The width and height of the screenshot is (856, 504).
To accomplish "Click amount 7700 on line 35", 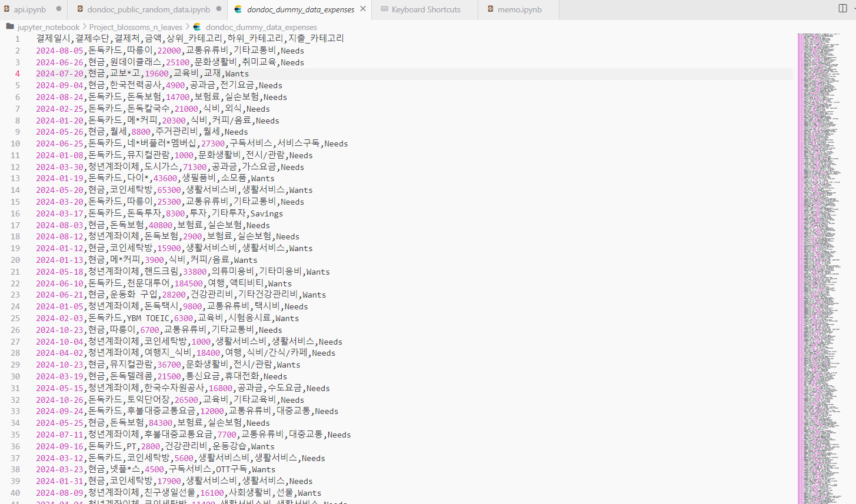I will coord(227,435).
